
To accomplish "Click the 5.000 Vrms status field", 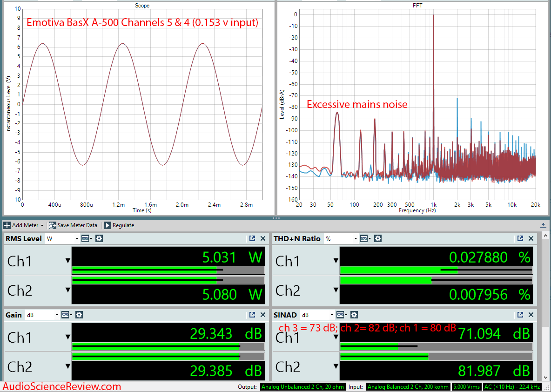I will tap(467, 387).
